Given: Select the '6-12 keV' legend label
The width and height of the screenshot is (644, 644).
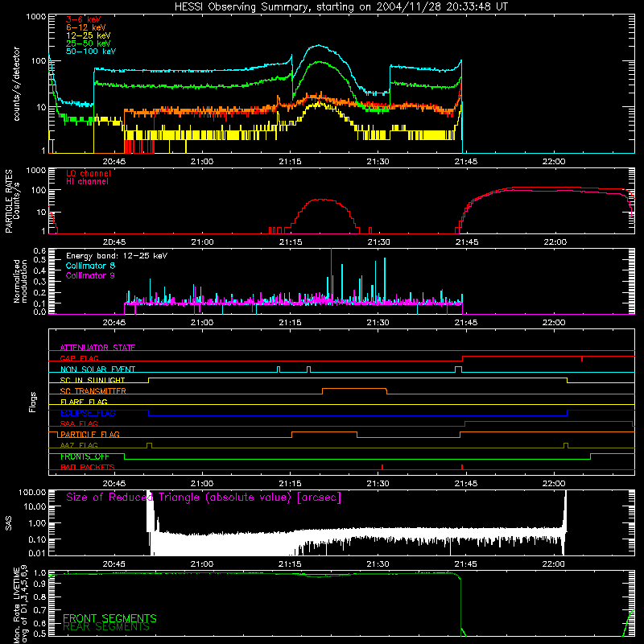Looking at the screenshot, I should pos(85,27).
